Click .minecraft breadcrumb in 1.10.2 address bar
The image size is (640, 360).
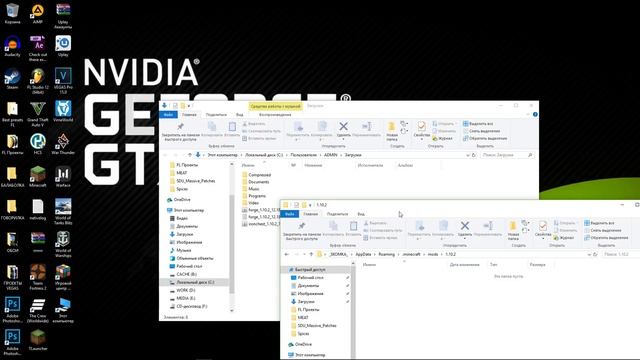pos(411,254)
